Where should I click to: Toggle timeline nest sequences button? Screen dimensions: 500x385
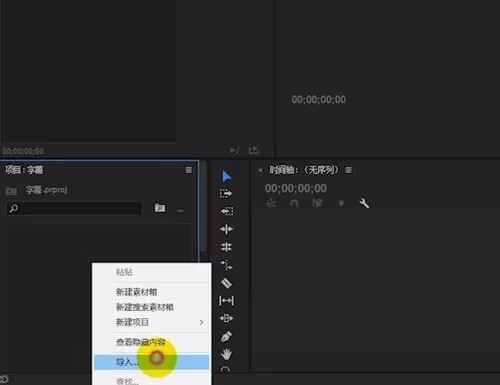click(x=271, y=203)
